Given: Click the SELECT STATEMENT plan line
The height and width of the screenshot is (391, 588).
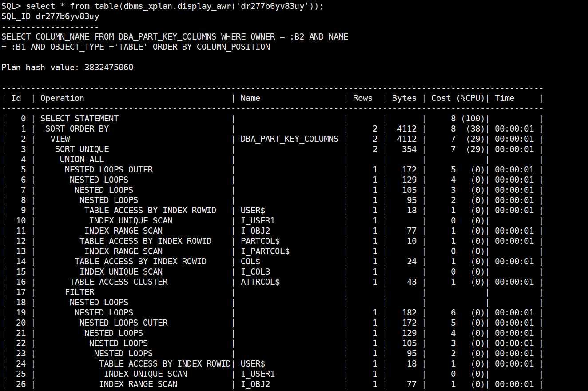Looking at the screenshot, I should point(79,118).
